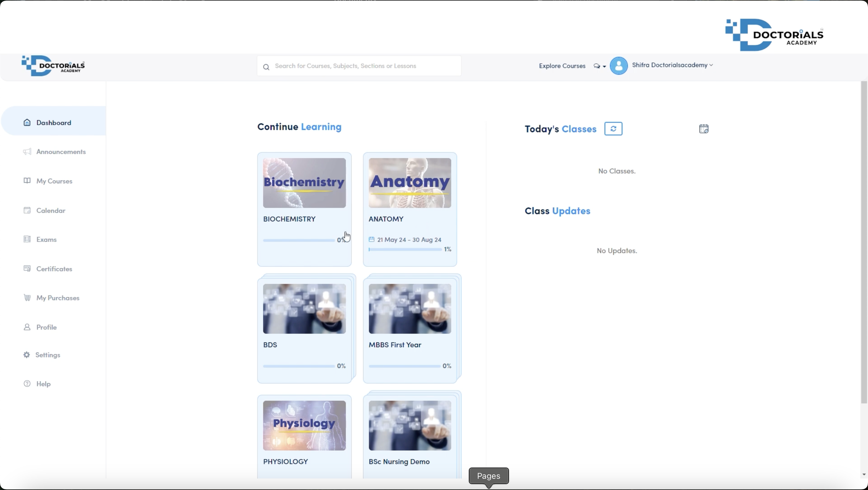Click the Biochemistry progress bar
Viewport: 868px width, 490px height.
(299, 240)
